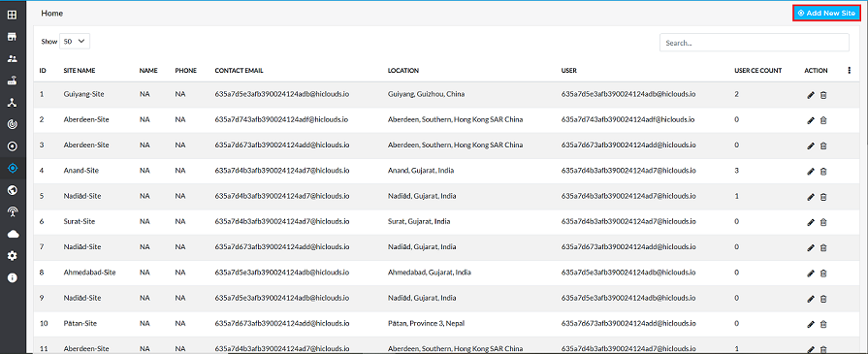Click location 'Ahmedabad, Gujarat, India'
The height and width of the screenshot is (354, 868).
430,273
